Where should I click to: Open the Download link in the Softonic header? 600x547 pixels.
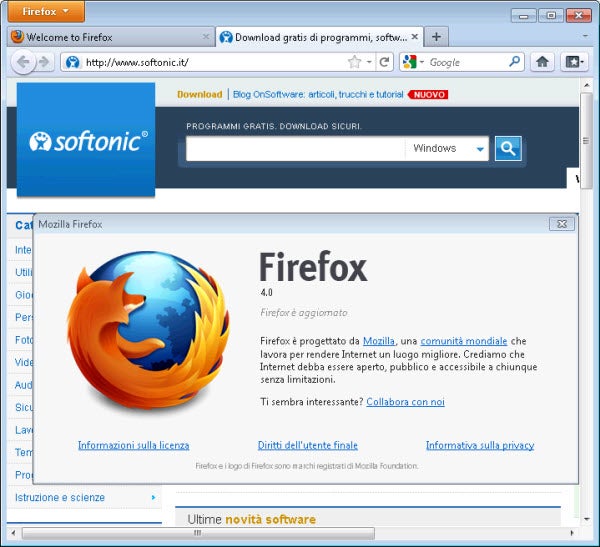tap(199, 94)
